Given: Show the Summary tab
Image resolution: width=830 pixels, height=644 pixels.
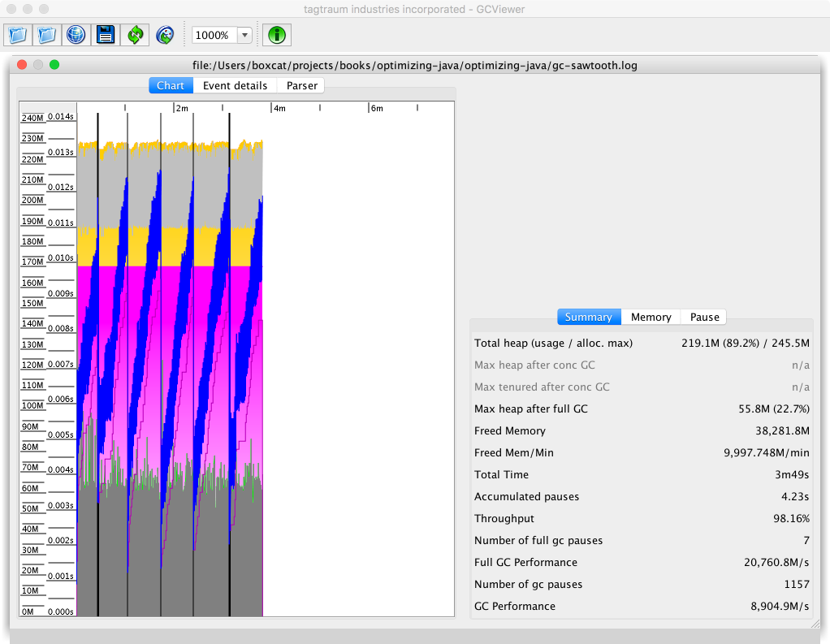Looking at the screenshot, I should (x=588, y=317).
